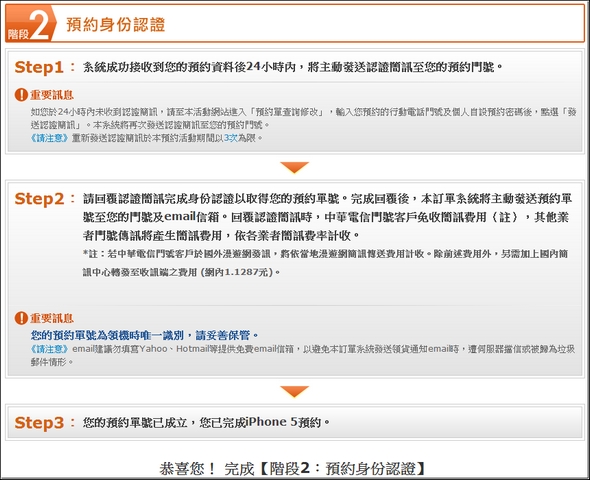Screen dimensions: 590x480
Task: Click the 恭喜您 completion message at bottom
Action: pos(293,469)
